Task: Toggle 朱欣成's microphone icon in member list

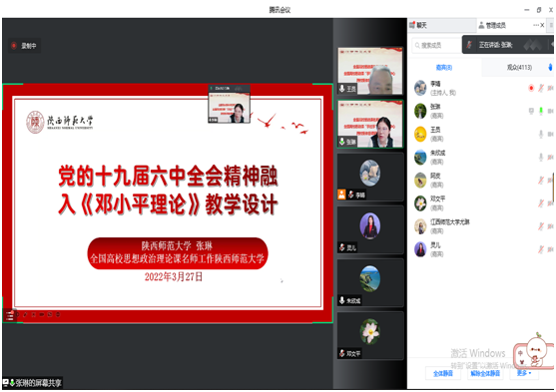Action: pos(541,157)
